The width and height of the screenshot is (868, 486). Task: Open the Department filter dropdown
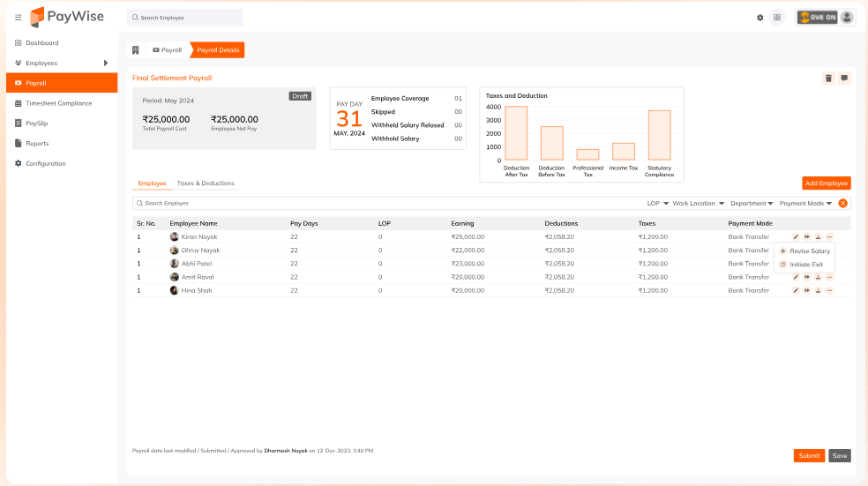pyautogui.click(x=752, y=203)
